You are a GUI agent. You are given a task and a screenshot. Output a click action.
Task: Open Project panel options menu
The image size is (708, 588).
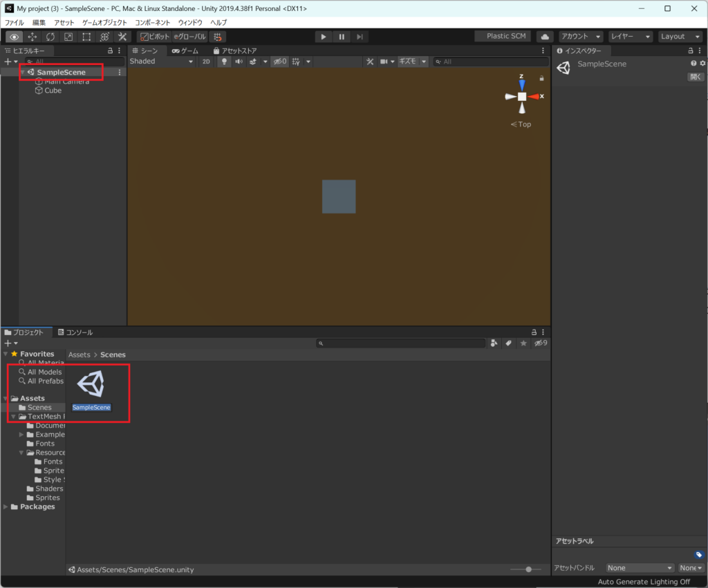543,332
